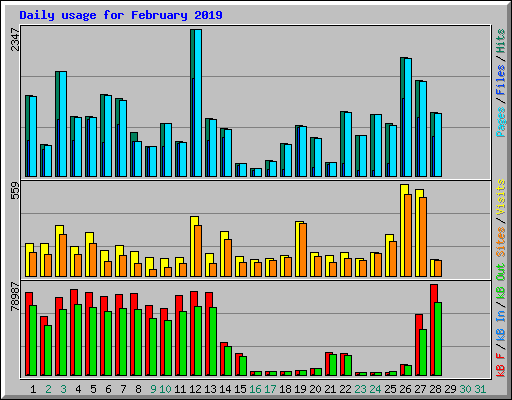The width and height of the screenshot is (512, 400).
Task: Click day 4 on the x-axis
Action: 78,389
